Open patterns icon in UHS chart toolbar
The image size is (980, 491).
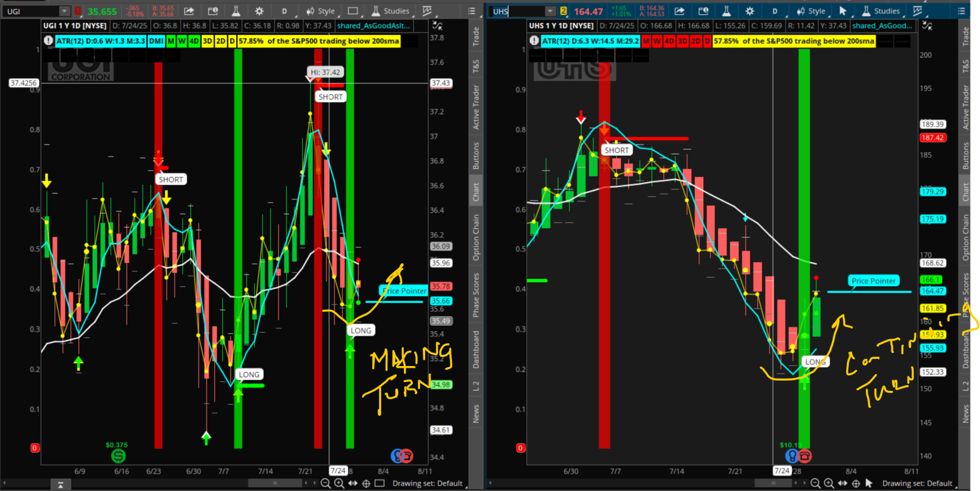(x=917, y=11)
